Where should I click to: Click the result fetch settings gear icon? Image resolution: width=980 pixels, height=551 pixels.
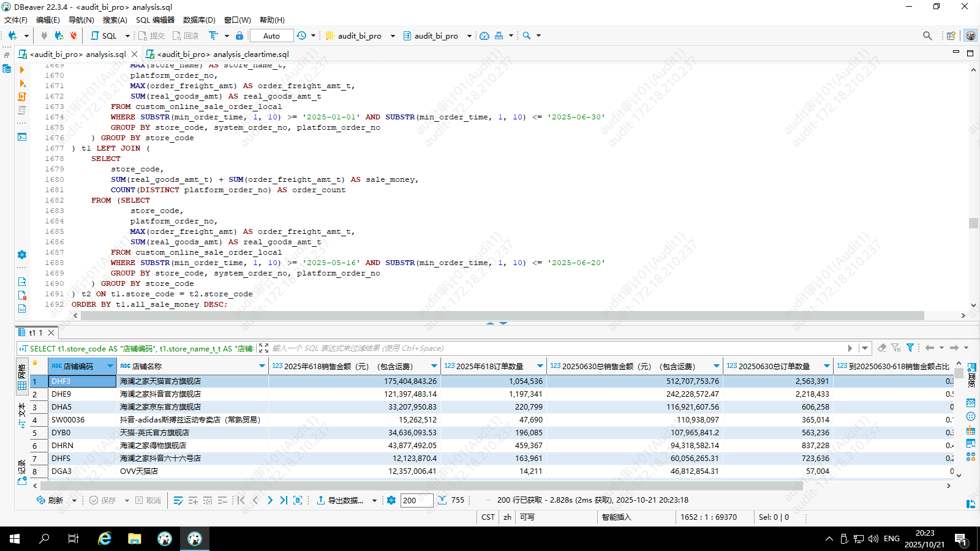click(391, 500)
